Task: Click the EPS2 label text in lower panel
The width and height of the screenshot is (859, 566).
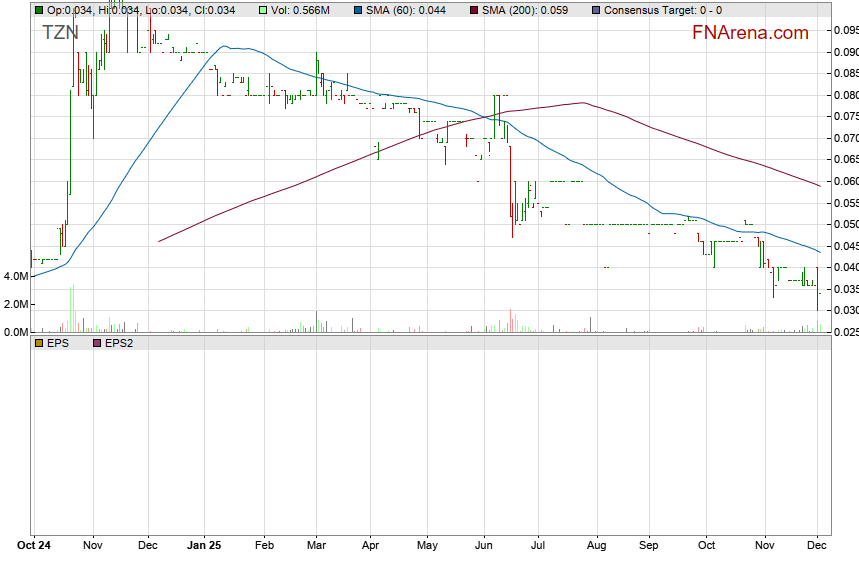Action: click(x=119, y=342)
